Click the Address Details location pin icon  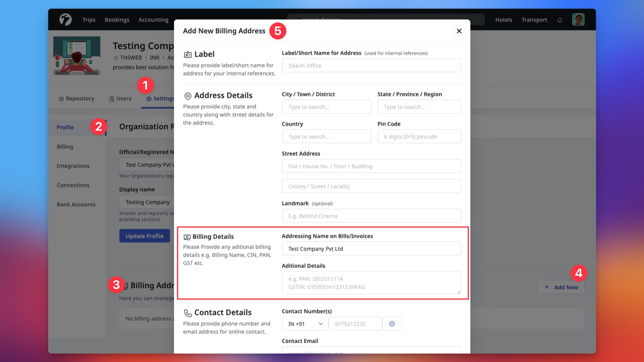click(x=188, y=95)
